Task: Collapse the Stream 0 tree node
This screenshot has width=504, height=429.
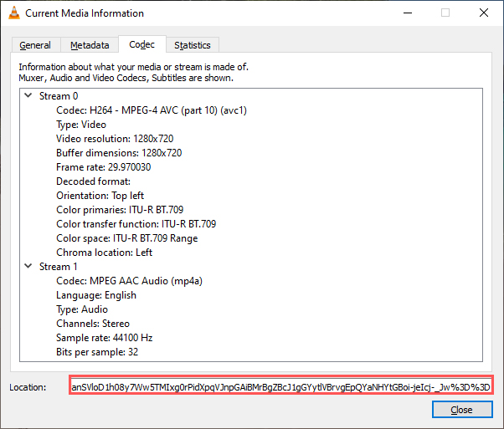Action: [28, 95]
